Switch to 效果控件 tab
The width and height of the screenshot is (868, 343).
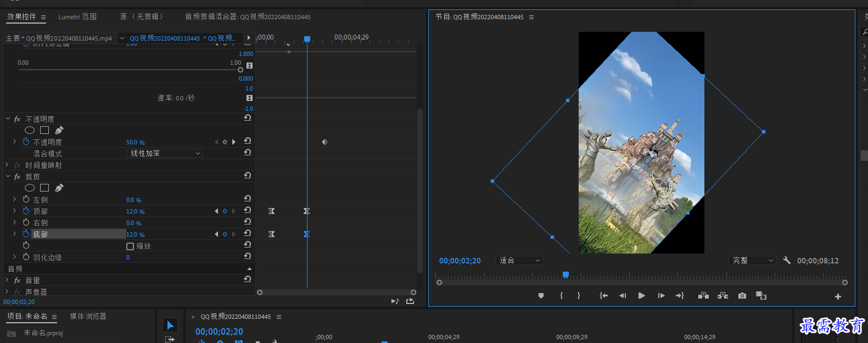click(21, 17)
